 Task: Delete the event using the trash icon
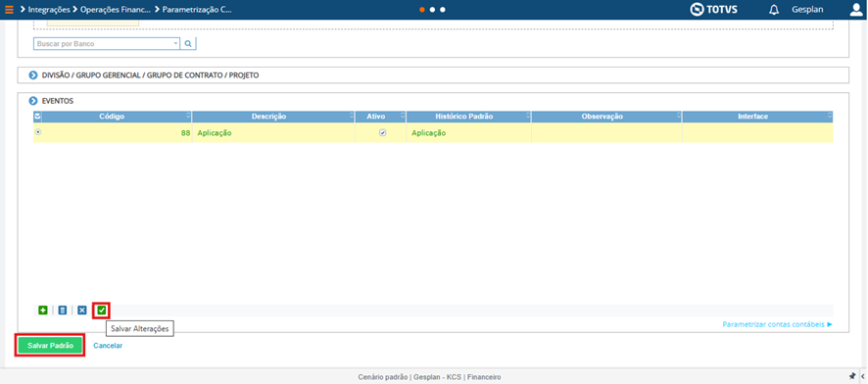[x=63, y=311]
